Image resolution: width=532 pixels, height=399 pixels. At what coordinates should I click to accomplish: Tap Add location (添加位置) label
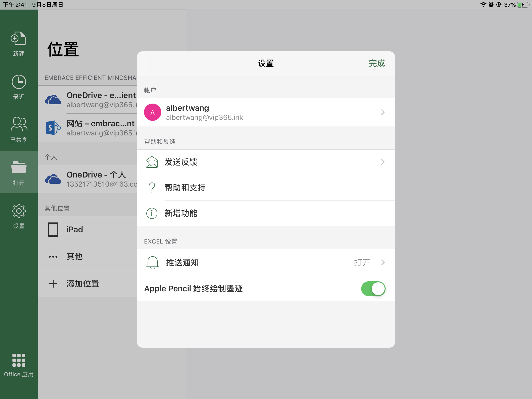coord(83,284)
